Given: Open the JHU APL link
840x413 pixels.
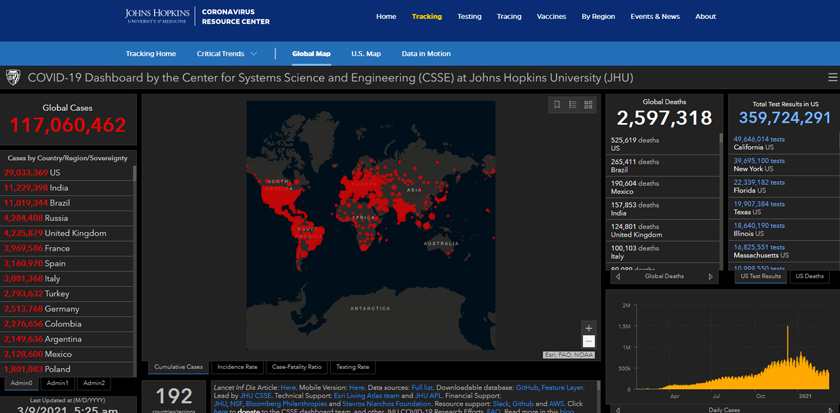Looking at the screenshot, I should pyautogui.click(x=428, y=395).
